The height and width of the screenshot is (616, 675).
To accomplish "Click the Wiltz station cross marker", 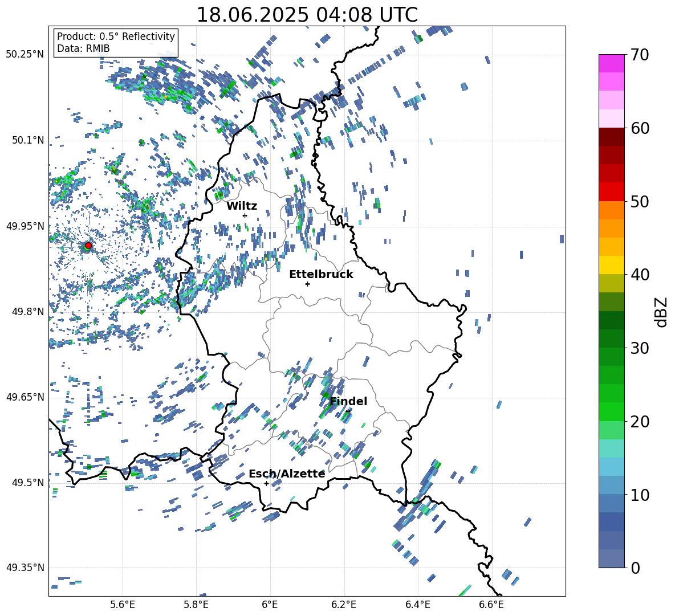I will (x=245, y=215).
